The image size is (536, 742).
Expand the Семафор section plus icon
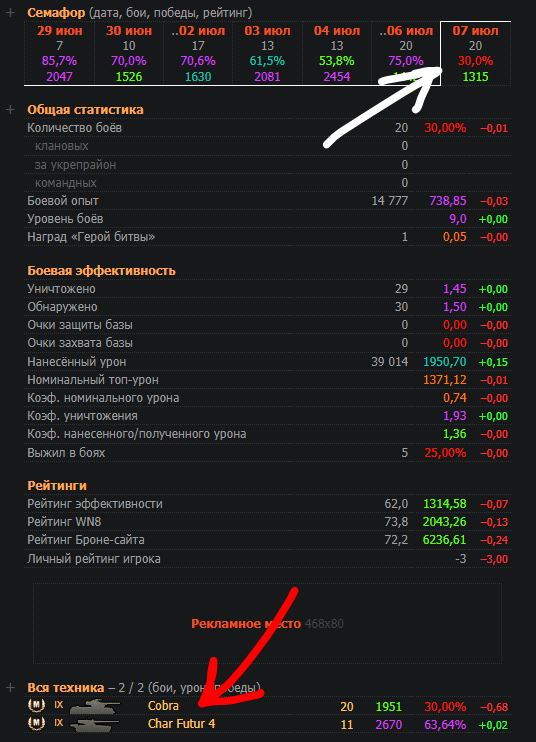click(10, 13)
